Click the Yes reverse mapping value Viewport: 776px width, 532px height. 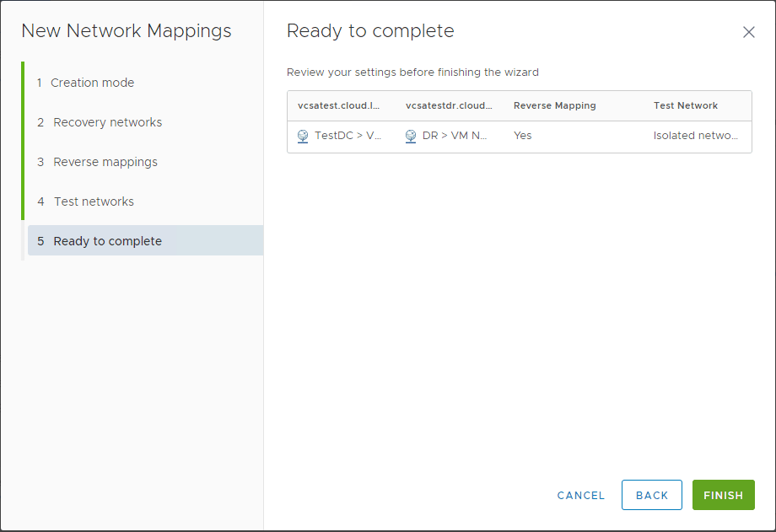523,136
